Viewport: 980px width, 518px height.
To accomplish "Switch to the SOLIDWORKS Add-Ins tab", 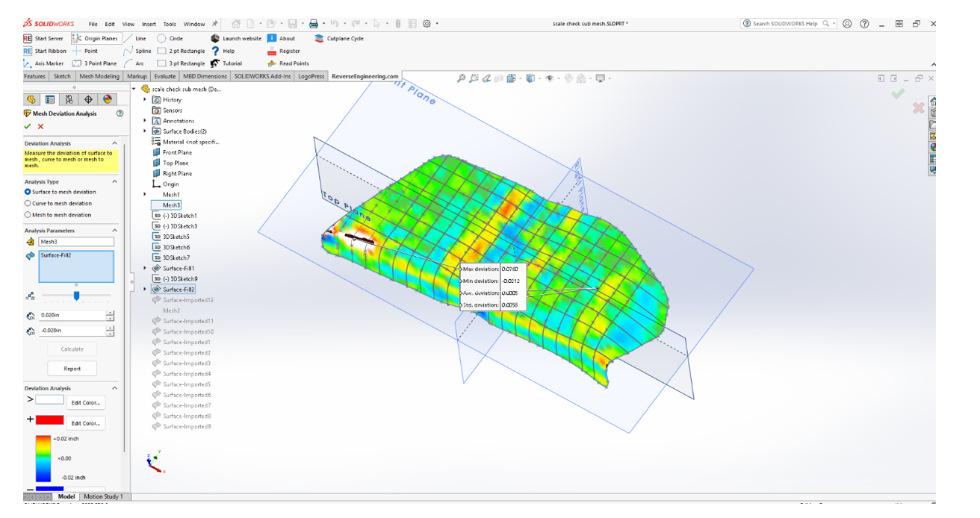I will pyautogui.click(x=262, y=76).
